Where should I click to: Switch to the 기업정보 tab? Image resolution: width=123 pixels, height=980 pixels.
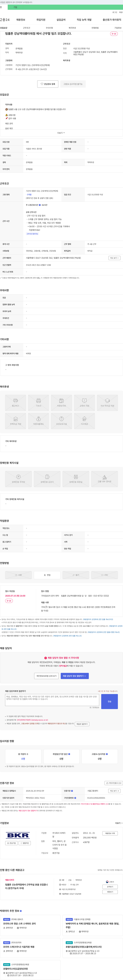click(x=118, y=28)
